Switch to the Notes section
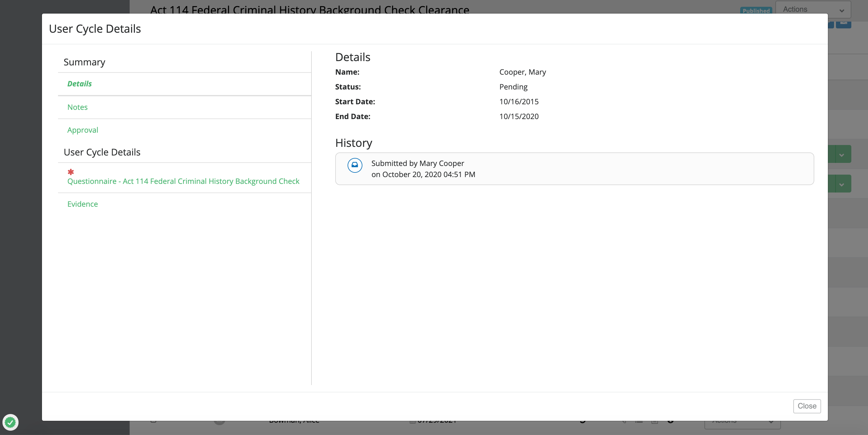 click(x=77, y=107)
